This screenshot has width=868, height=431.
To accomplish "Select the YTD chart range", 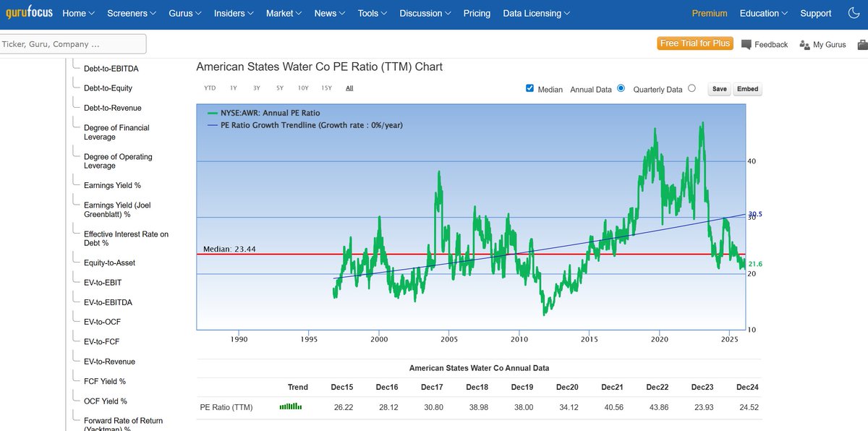I will (x=210, y=88).
